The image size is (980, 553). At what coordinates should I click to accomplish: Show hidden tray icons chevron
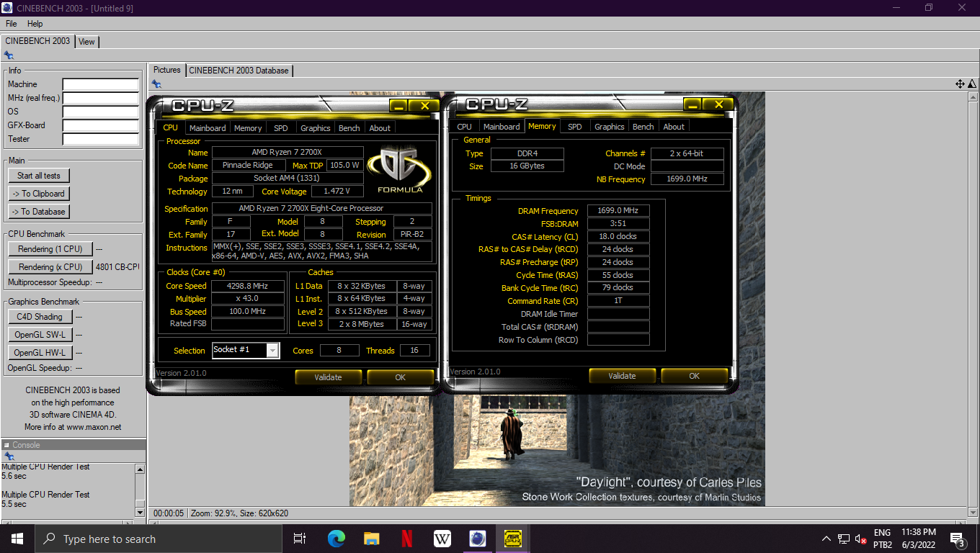[x=827, y=539]
